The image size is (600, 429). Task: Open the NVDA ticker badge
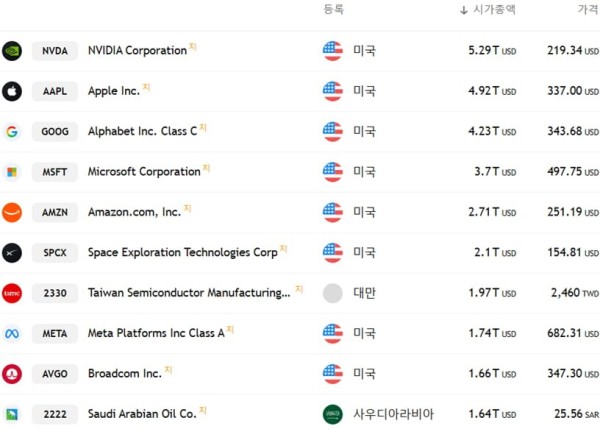pyautogui.click(x=55, y=51)
